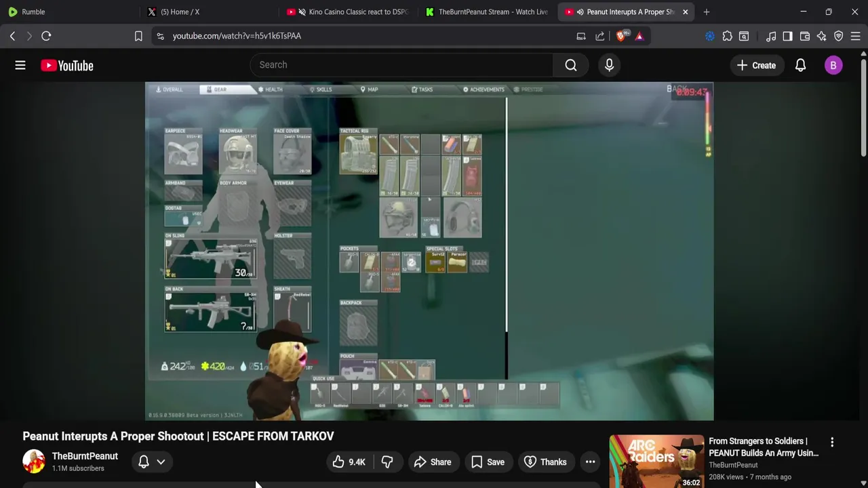Open the media control music note icon
868x488 pixels.
(771, 36)
